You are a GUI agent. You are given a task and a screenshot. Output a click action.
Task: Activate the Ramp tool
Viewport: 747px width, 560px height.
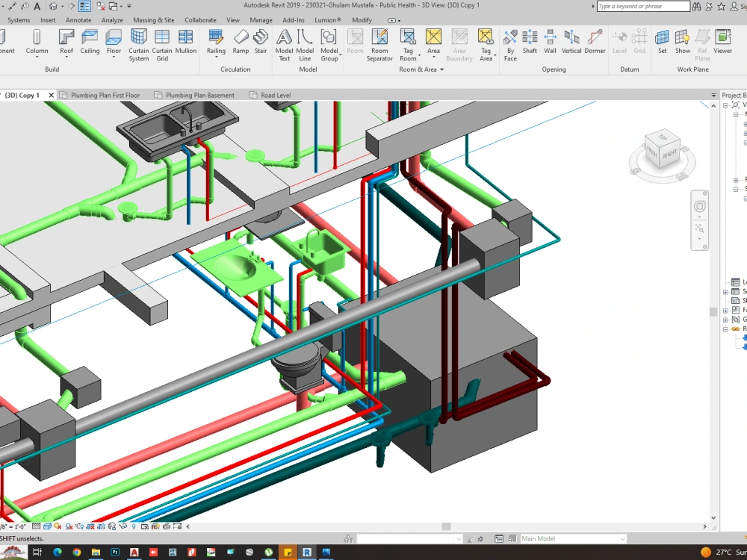[241, 43]
